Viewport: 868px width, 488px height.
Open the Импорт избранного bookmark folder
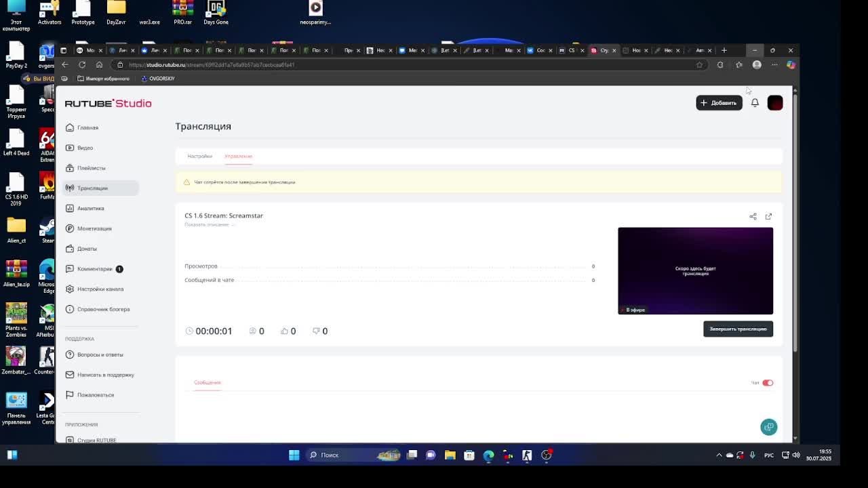tap(103, 79)
